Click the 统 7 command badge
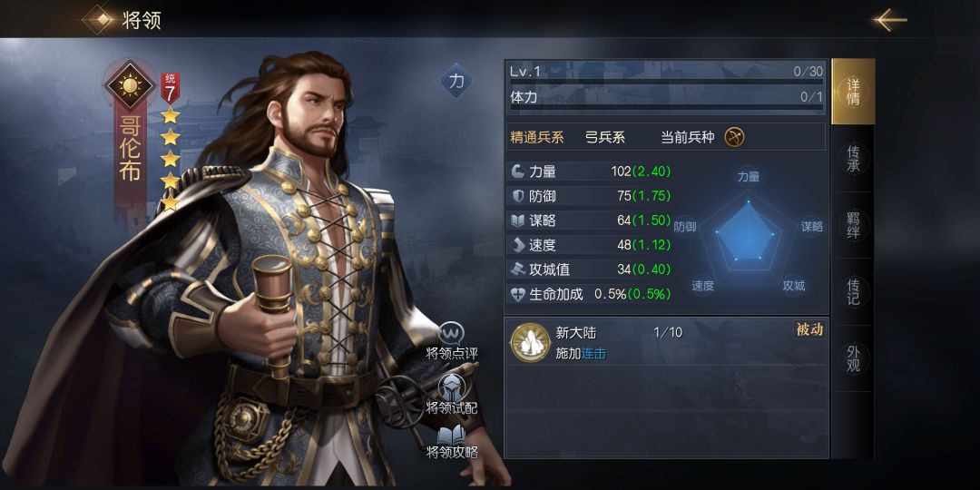980x490 pixels. (170, 88)
